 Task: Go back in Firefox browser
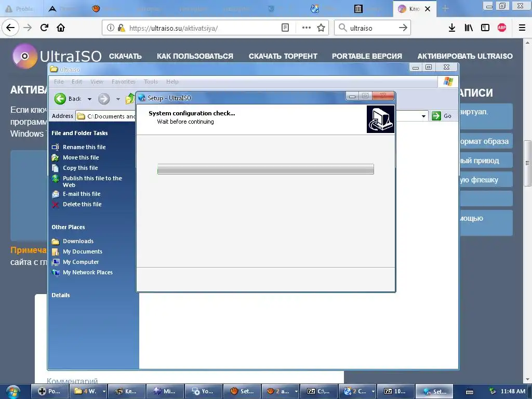click(10, 28)
